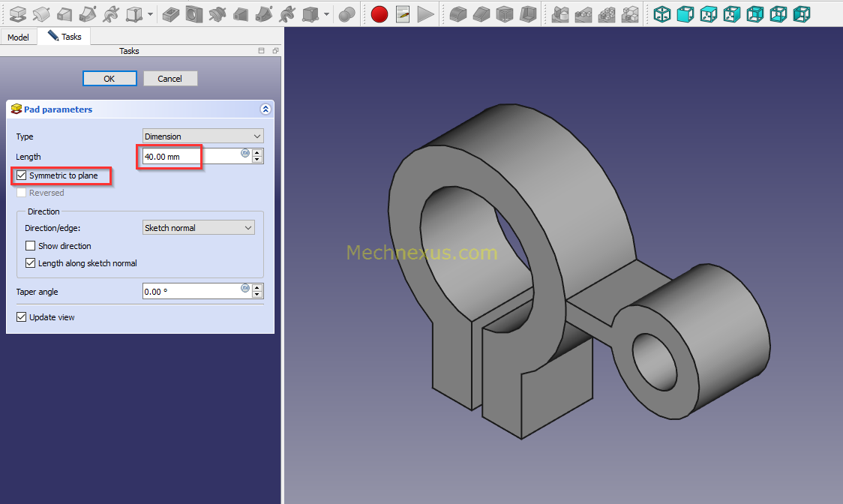843x504 pixels.
Task: Switch to isometric view icon
Action: 662,13
